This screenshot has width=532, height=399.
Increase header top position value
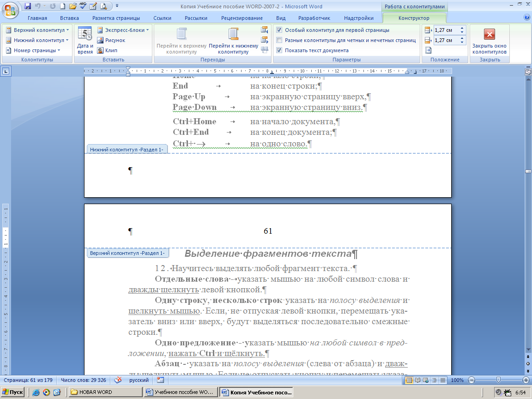pos(462,28)
